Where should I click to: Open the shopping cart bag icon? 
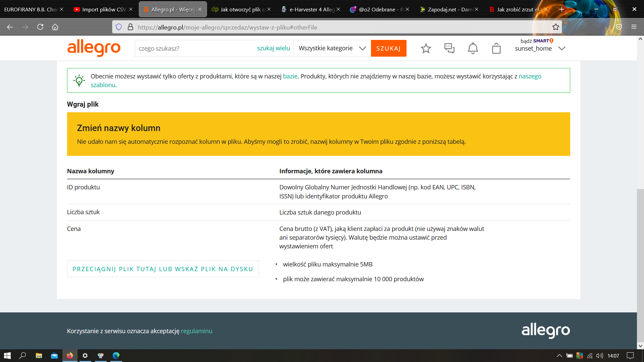[496, 48]
